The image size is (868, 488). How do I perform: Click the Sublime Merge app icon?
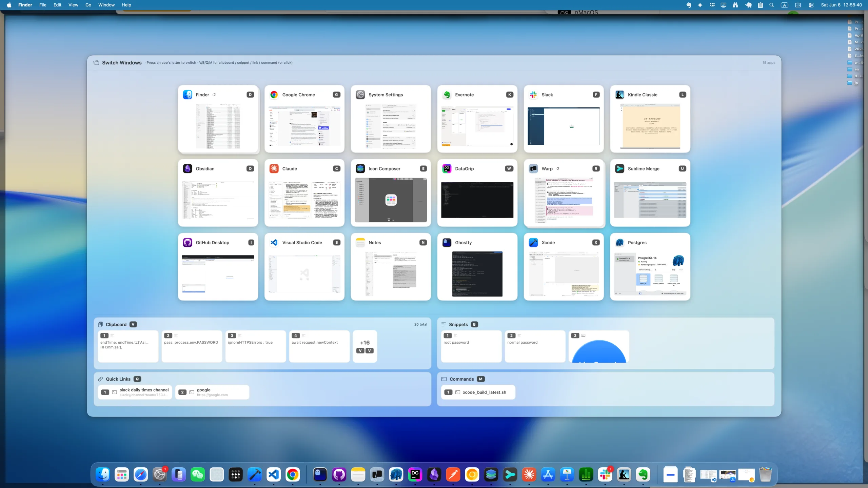point(619,168)
